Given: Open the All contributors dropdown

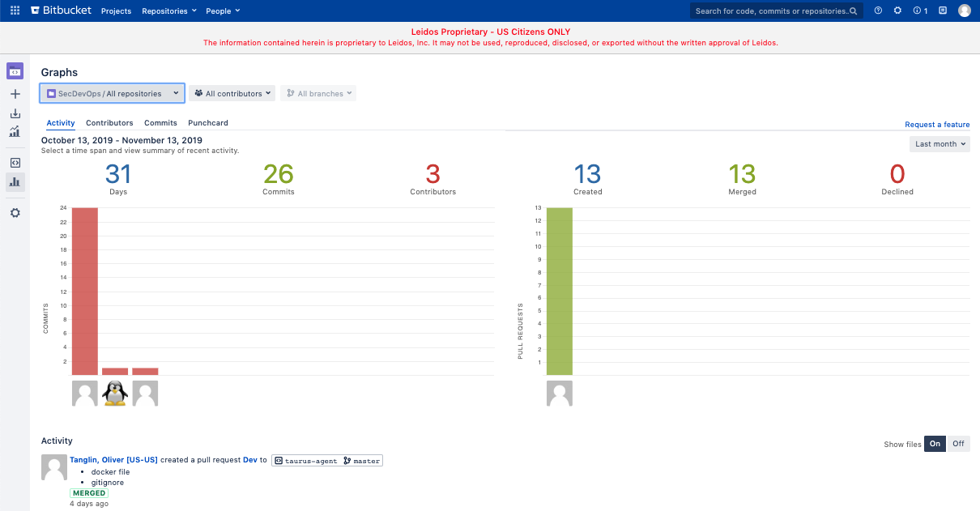Looking at the screenshot, I should click(x=232, y=93).
